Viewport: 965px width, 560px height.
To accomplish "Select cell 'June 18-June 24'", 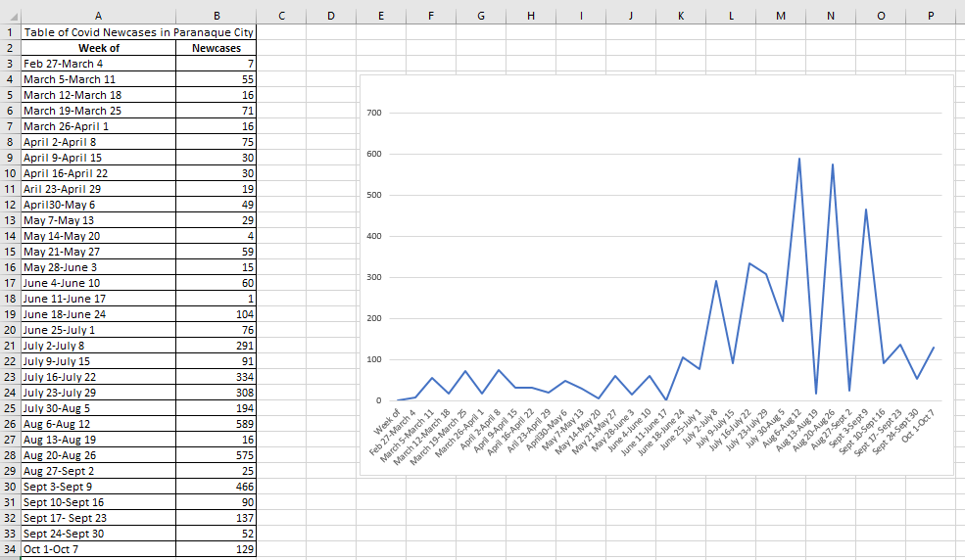I will 99,314.
